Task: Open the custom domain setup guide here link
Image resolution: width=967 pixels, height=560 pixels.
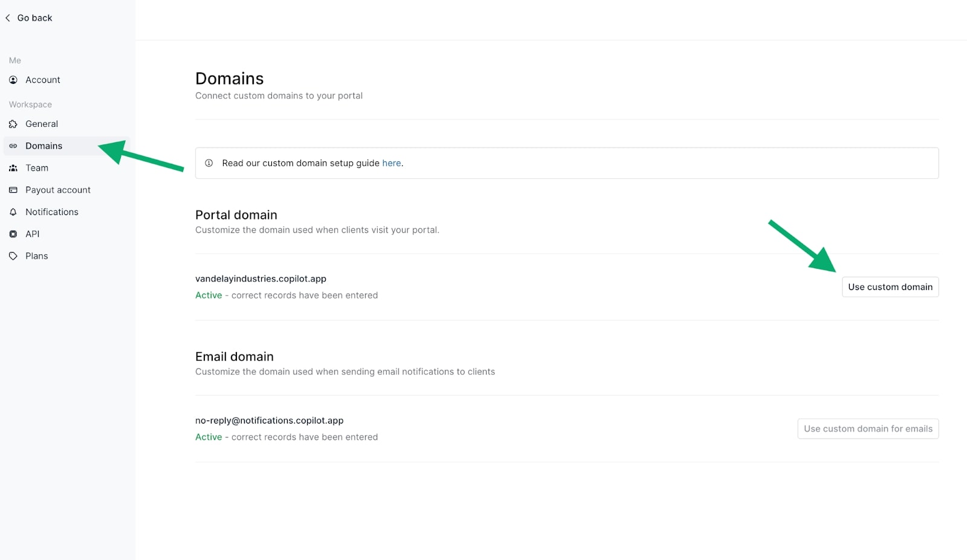Action: pos(391,163)
